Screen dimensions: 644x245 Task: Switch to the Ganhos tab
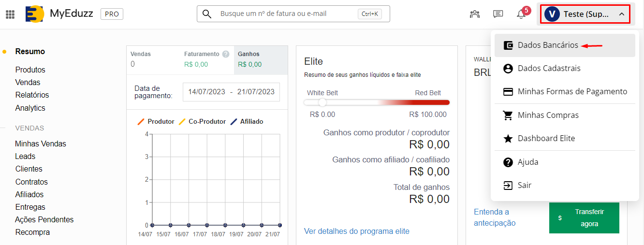click(x=261, y=59)
